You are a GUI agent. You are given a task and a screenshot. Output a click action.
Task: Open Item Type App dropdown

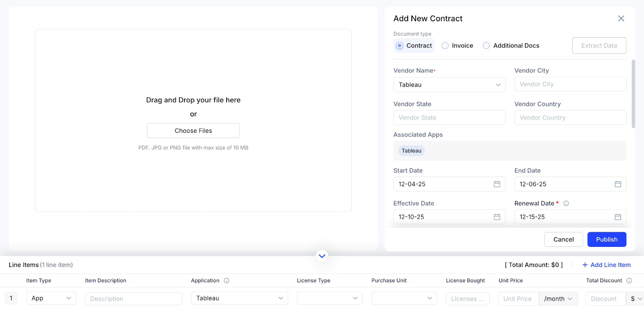[x=51, y=298]
